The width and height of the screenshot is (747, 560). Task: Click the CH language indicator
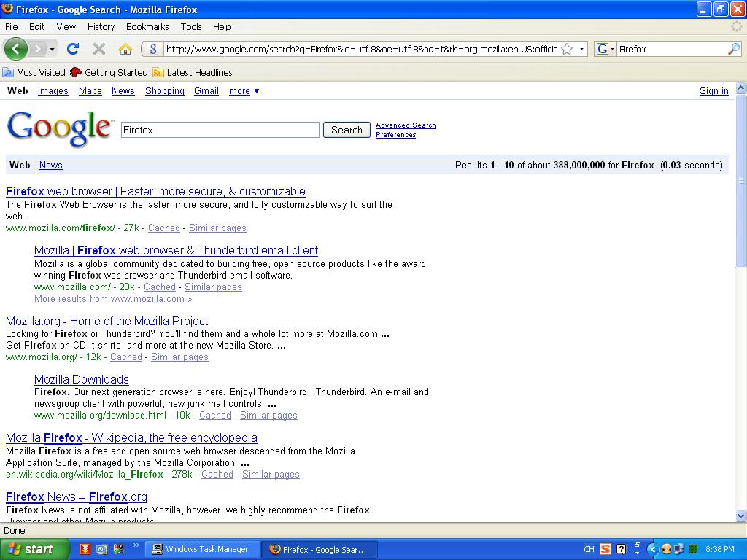[x=589, y=549]
